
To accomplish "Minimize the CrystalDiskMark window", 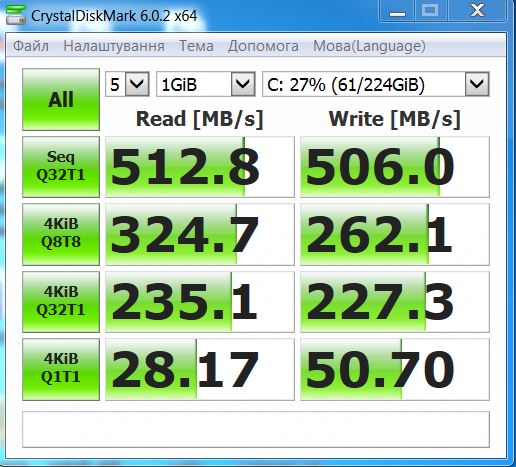I will (x=397, y=11).
